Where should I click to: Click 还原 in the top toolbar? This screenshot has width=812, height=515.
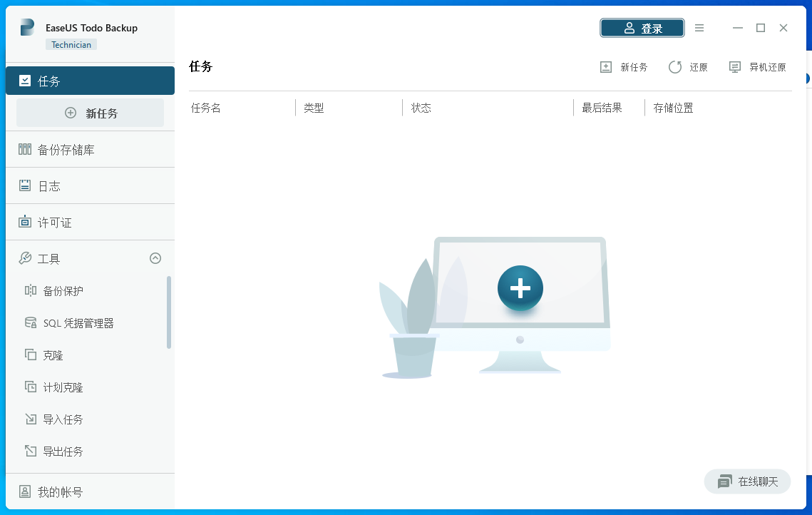click(688, 67)
